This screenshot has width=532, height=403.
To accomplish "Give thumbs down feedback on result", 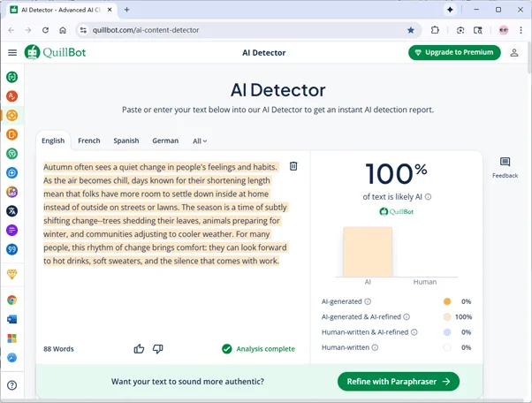I will pyautogui.click(x=158, y=349).
